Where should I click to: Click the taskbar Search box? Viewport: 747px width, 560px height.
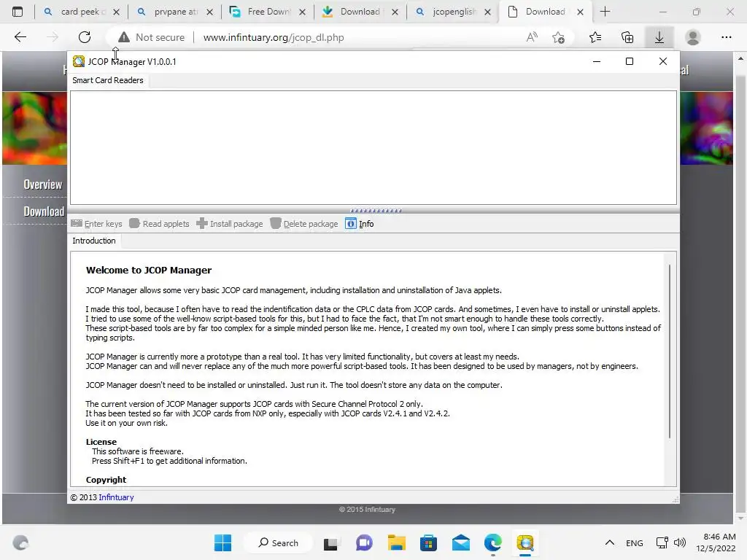[x=278, y=542]
